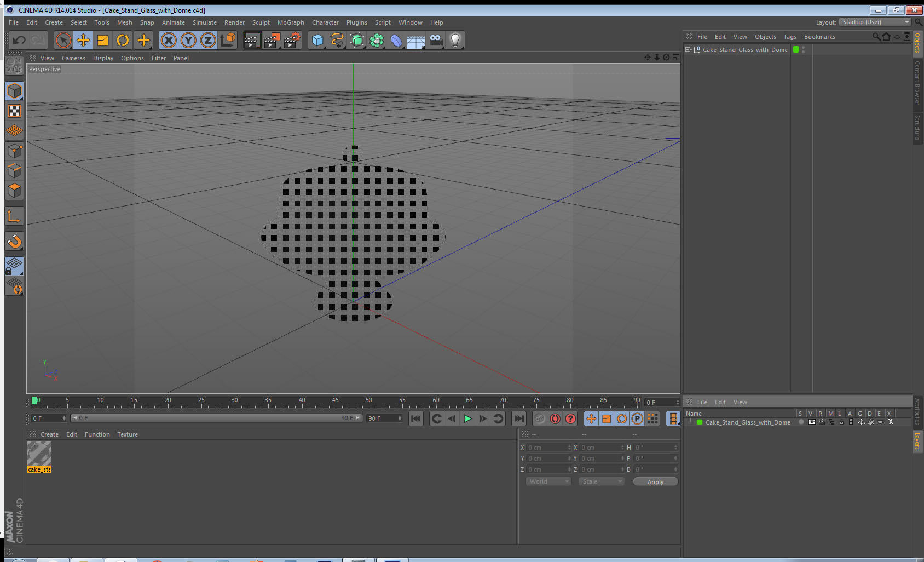Activate the Scale tool
This screenshot has height=562, width=924.
(x=103, y=40)
